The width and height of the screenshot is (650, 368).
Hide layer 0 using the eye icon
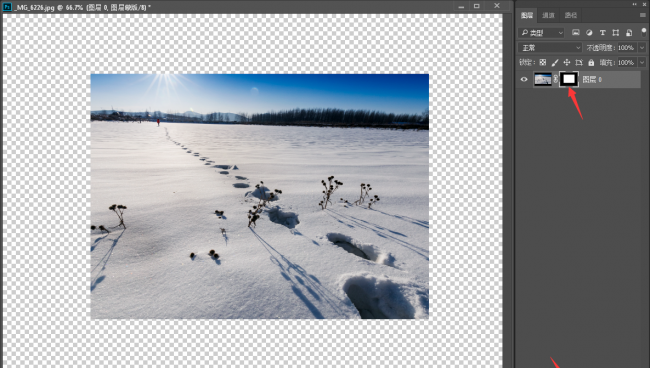[x=524, y=79]
